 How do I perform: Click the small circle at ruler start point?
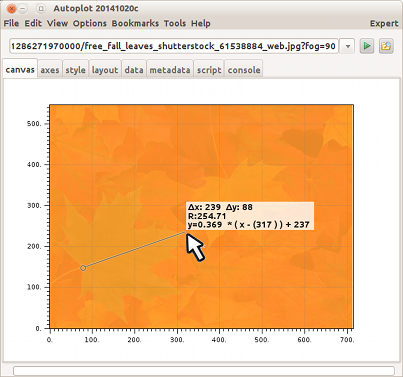pos(83,268)
